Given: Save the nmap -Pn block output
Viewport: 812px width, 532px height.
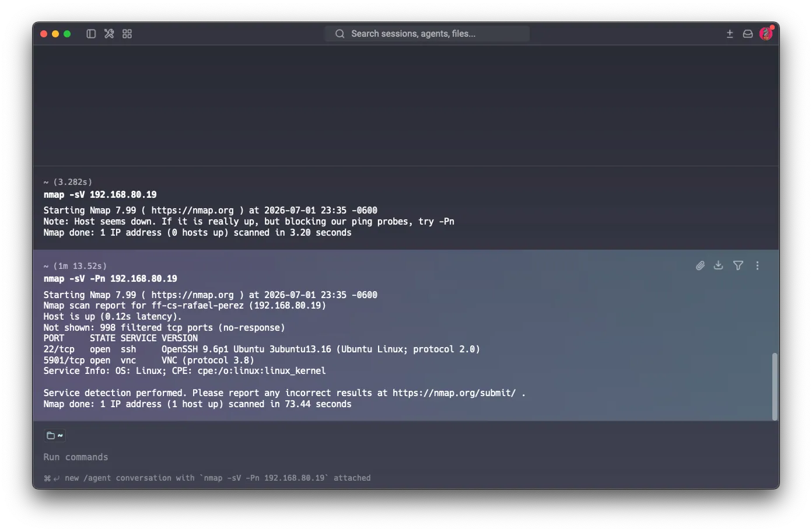Looking at the screenshot, I should pos(719,265).
